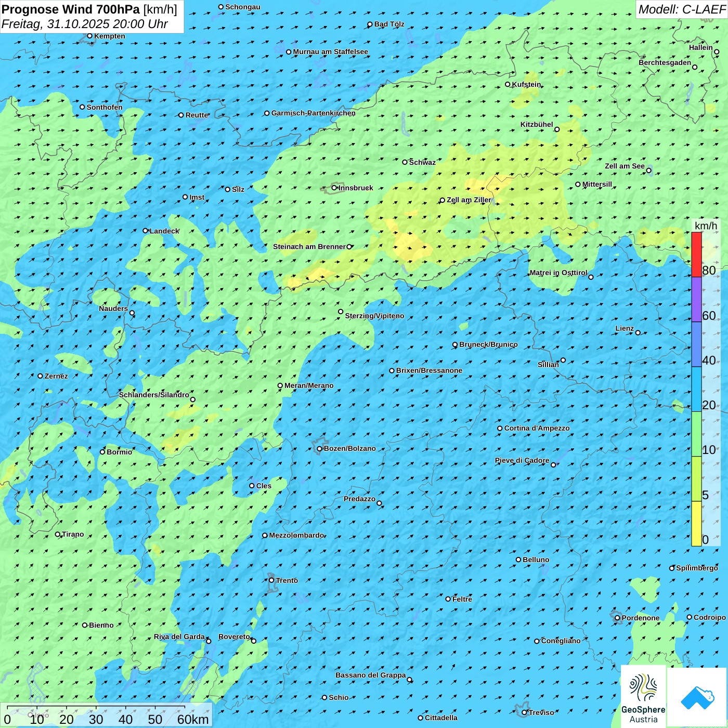Image resolution: width=728 pixels, height=728 pixels.
Task: Click the 'Berchtesgaden' label
Action: pos(665,63)
